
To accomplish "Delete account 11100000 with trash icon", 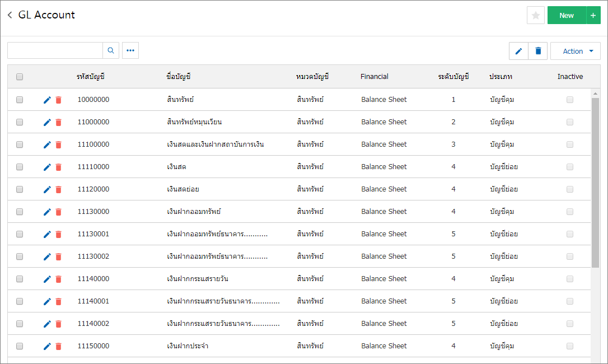I will (59, 144).
